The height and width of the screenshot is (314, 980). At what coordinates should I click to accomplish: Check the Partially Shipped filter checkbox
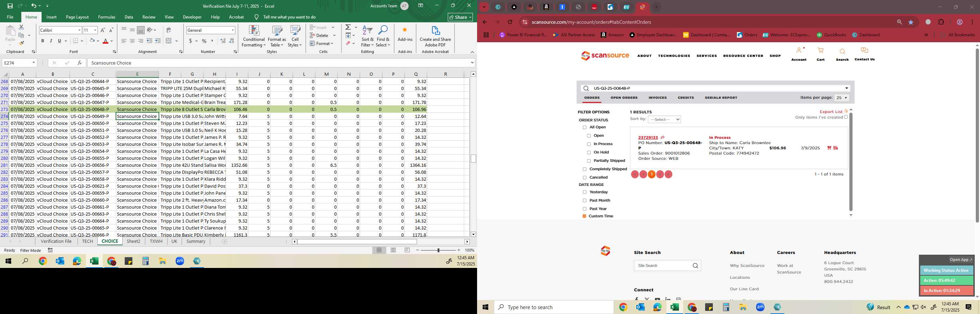(x=589, y=161)
